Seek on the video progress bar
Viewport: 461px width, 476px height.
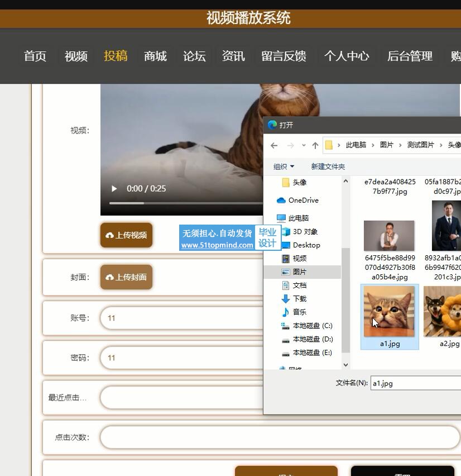click(186, 203)
